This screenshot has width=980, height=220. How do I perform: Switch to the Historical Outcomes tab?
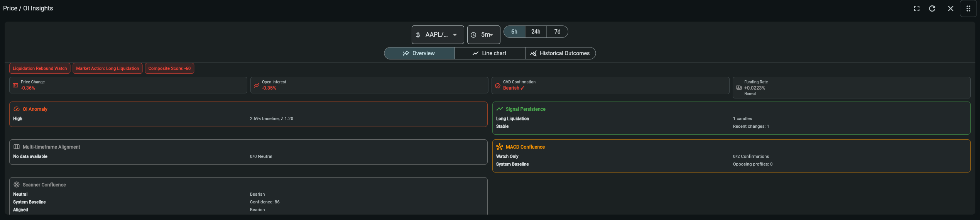pos(561,53)
